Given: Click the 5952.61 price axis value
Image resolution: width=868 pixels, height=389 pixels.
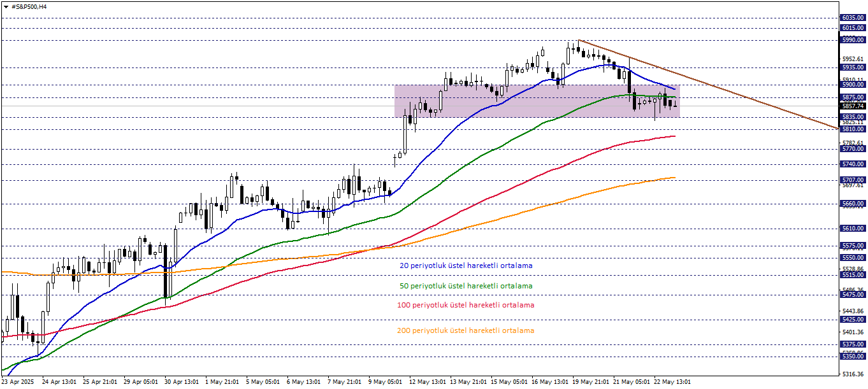Looking at the screenshot, I should (853, 59).
